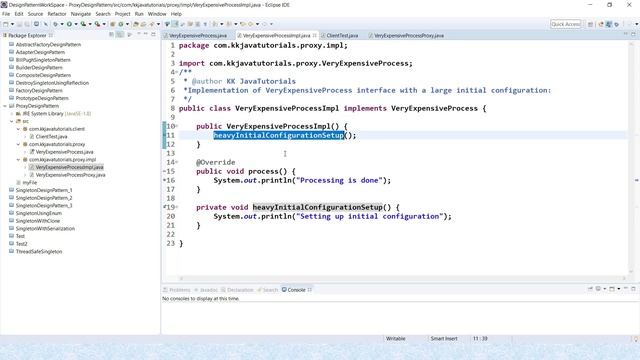Open the Source menu
The width and height of the screenshot is (640, 360).
click(35, 13)
